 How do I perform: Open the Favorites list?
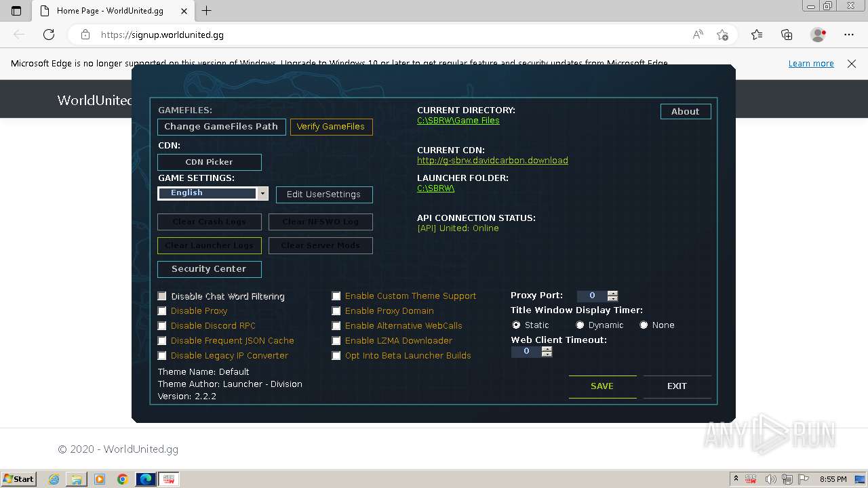click(x=757, y=35)
